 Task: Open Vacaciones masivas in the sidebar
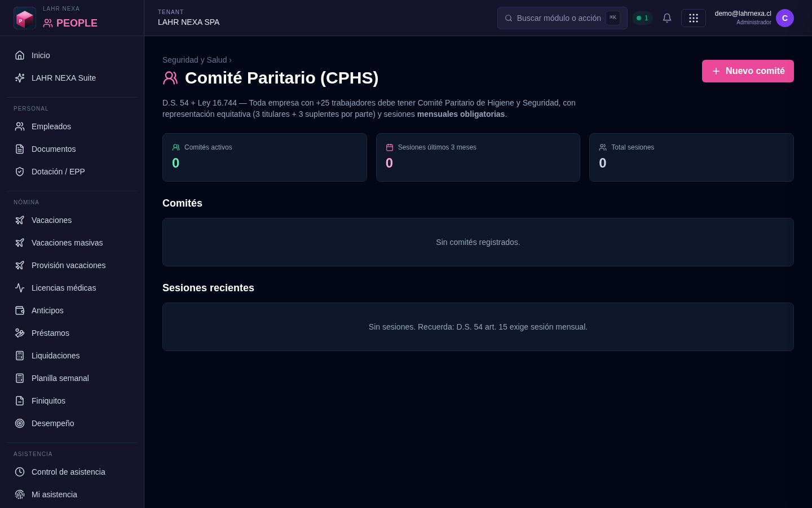tap(72, 243)
